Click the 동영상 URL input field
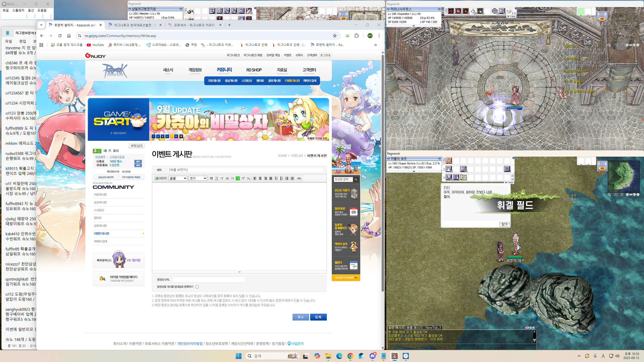The width and height of the screenshot is (644, 362). pyautogui.click(x=209, y=280)
